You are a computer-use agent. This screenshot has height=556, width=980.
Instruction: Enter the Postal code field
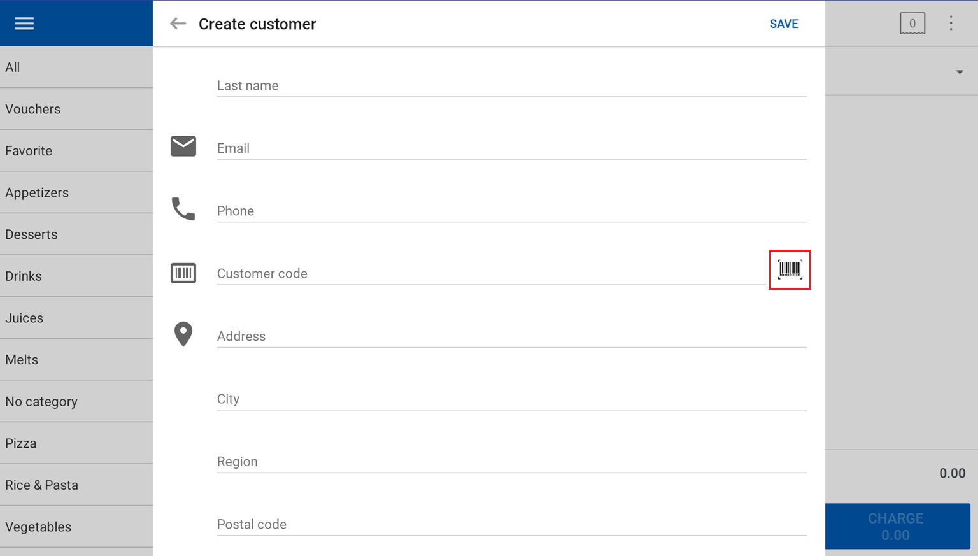[x=511, y=524]
